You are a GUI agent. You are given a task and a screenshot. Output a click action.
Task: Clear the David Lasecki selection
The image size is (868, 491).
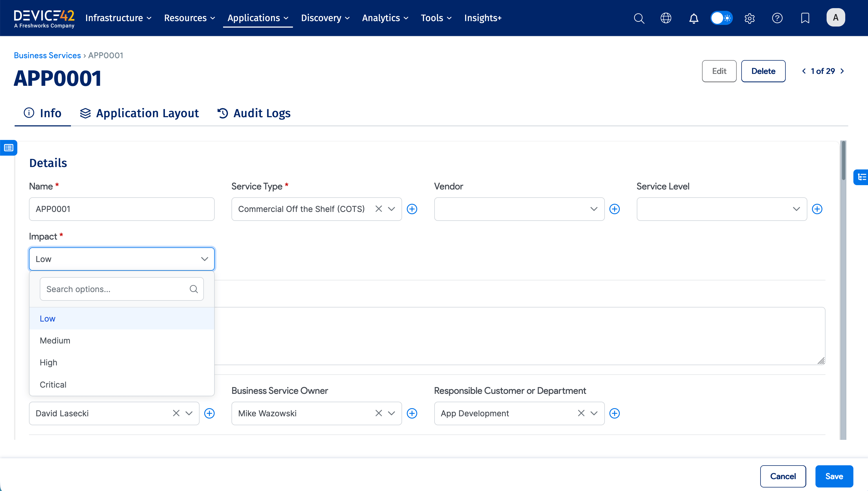pos(176,413)
